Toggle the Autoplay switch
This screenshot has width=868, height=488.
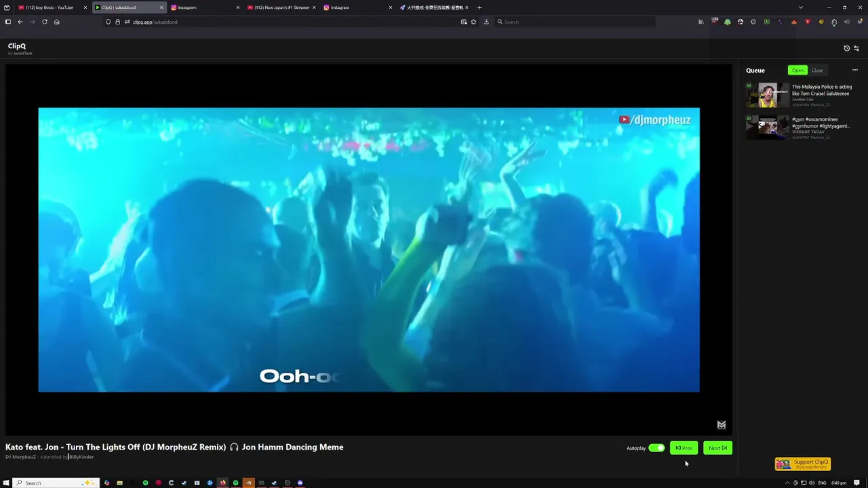point(656,448)
